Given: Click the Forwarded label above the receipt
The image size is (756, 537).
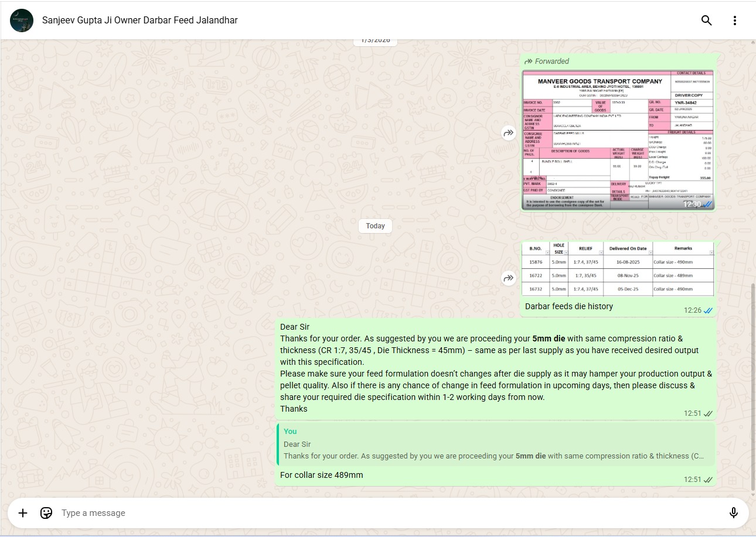Looking at the screenshot, I should pos(551,61).
